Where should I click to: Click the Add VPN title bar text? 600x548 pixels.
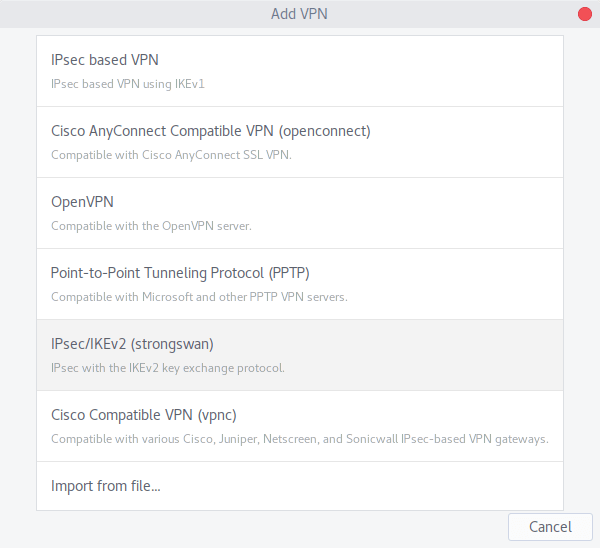299,14
